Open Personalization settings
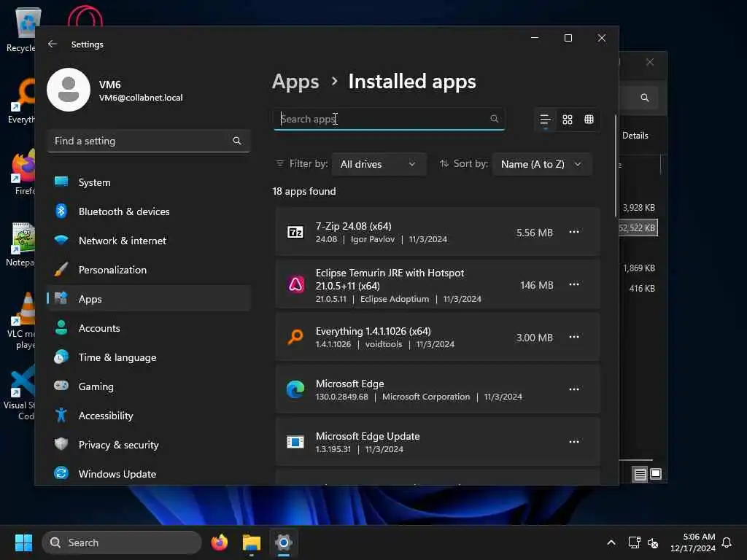 149,270
